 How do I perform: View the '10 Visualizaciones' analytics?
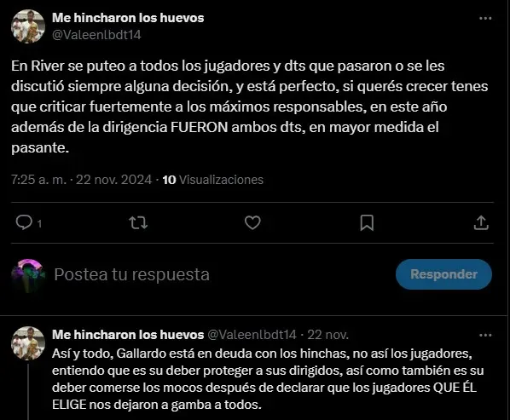212,180
